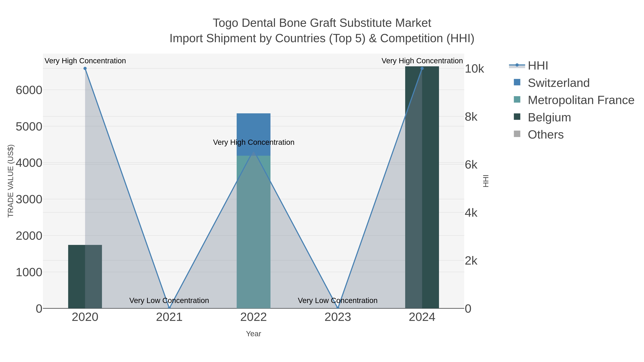Click the 4k right-axis tick label
Viewport: 644px width, 362px height.
point(471,213)
